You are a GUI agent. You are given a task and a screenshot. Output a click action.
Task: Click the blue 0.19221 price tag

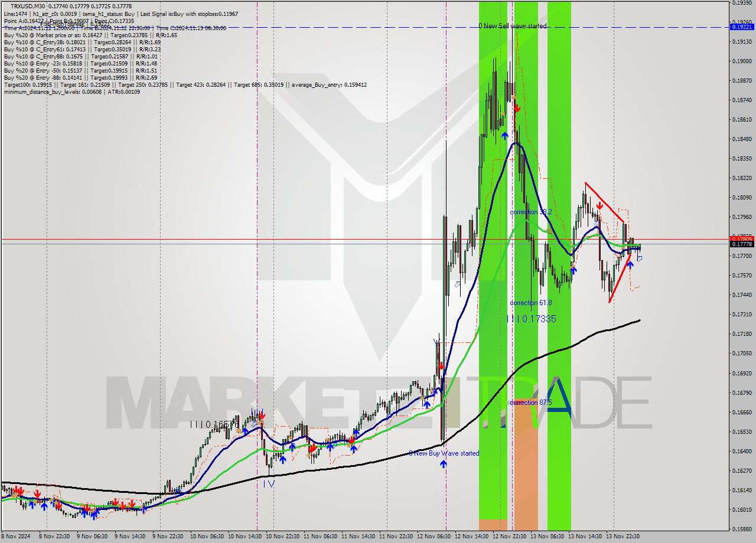point(742,27)
